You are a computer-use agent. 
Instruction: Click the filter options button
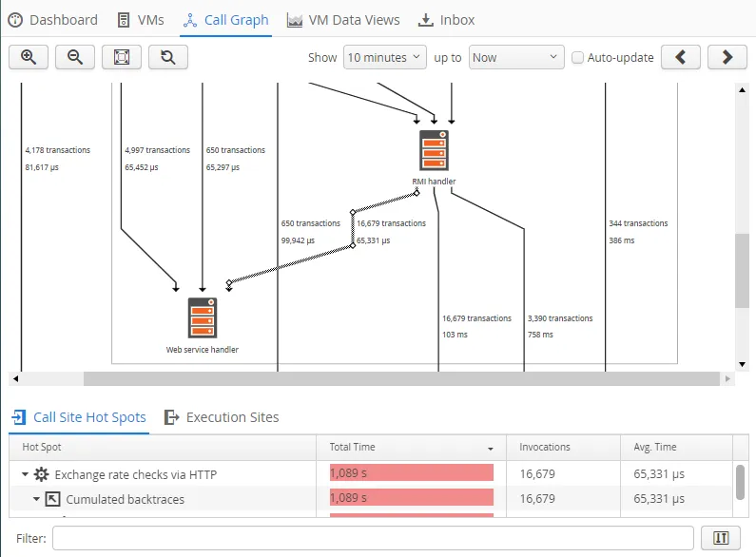720,538
